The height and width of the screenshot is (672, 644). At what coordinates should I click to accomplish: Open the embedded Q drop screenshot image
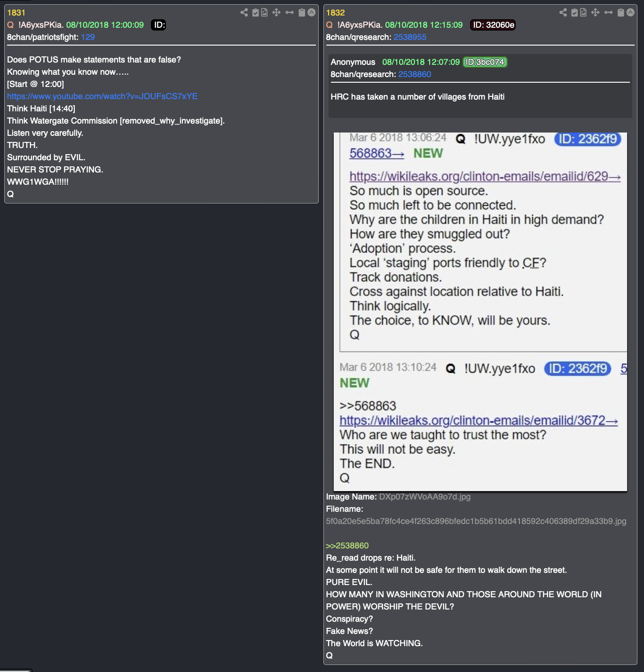point(480,312)
